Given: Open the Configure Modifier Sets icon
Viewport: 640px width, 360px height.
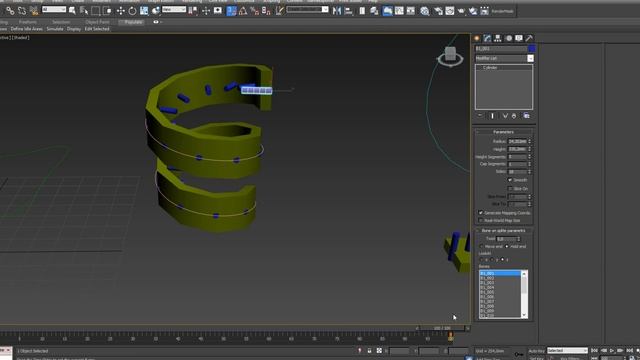Looking at the screenshot, I should click(527, 116).
